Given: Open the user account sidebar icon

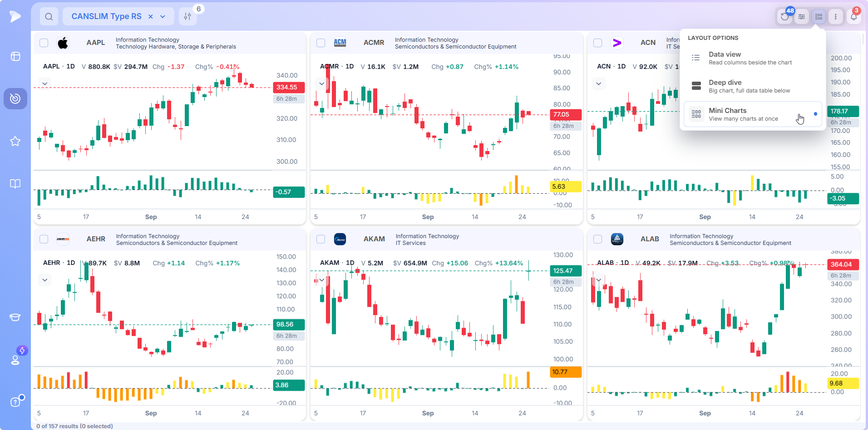Looking at the screenshot, I should click(15, 360).
